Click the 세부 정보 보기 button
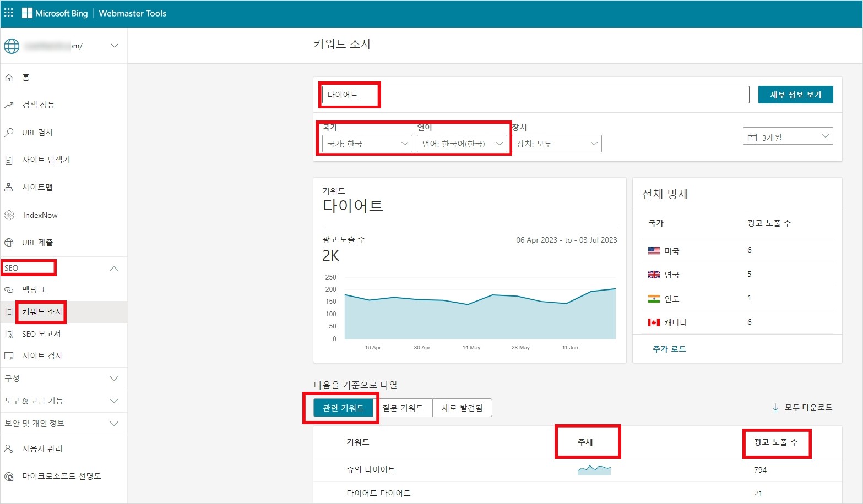Image resolution: width=863 pixels, height=504 pixels. tap(795, 94)
